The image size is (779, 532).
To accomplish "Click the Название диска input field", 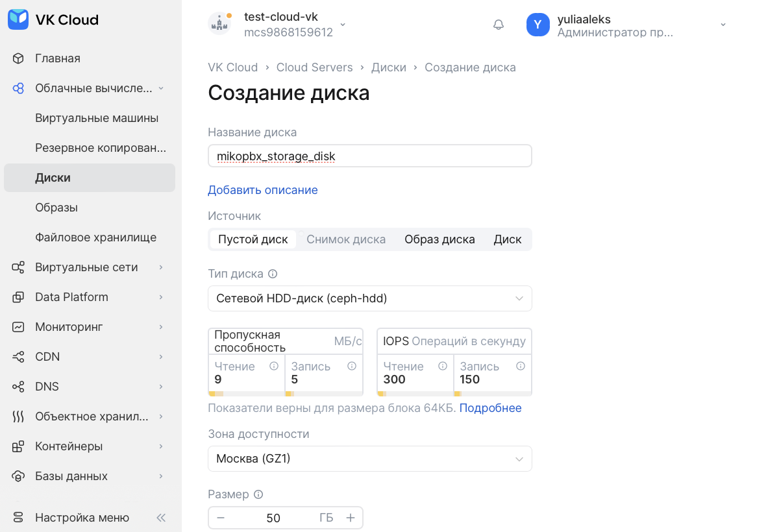I will (x=369, y=156).
